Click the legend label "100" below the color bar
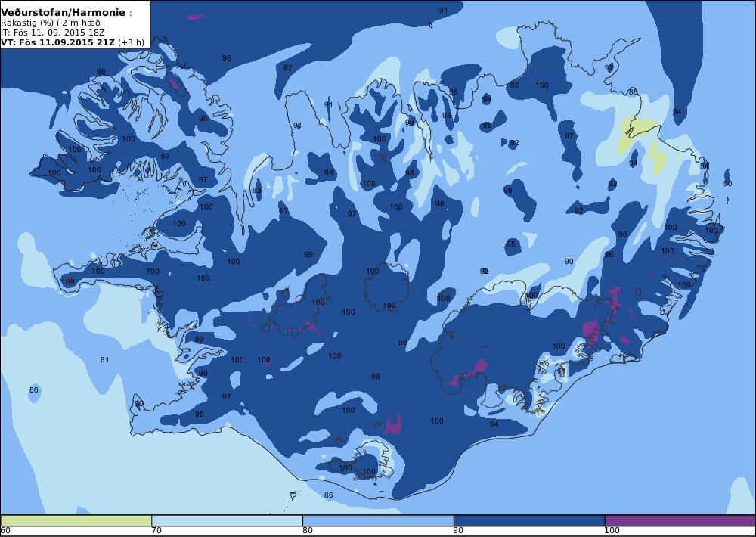This screenshot has width=756, height=537. pos(612,531)
